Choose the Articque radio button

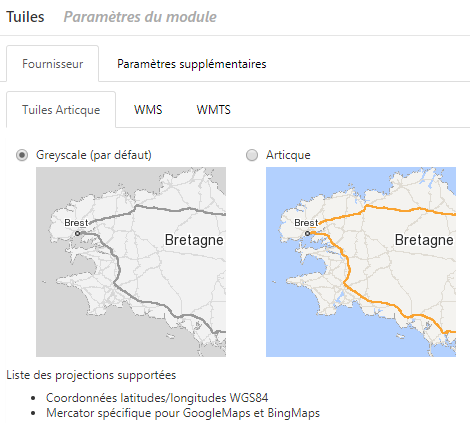point(252,155)
